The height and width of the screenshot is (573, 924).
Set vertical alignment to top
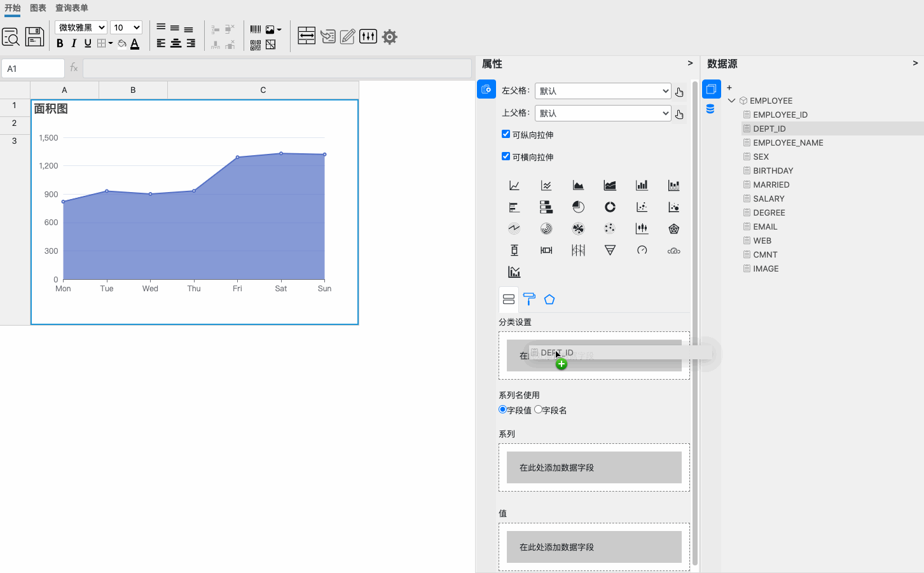click(161, 27)
